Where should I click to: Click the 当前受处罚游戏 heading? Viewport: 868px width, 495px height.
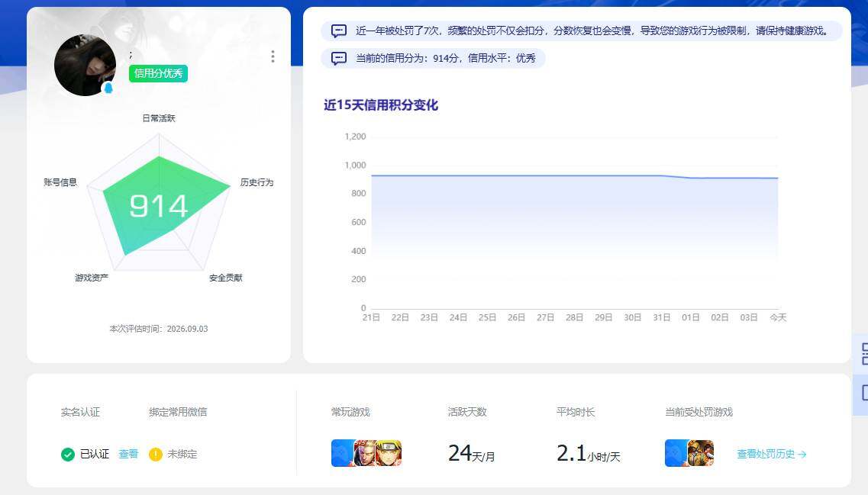point(699,412)
